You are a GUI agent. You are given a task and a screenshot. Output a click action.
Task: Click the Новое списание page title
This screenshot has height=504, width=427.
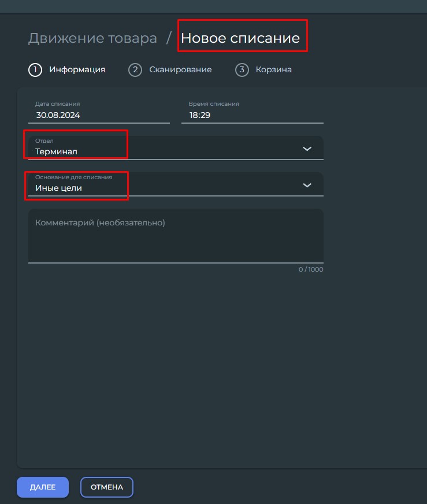pyautogui.click(x=240, y=38)
